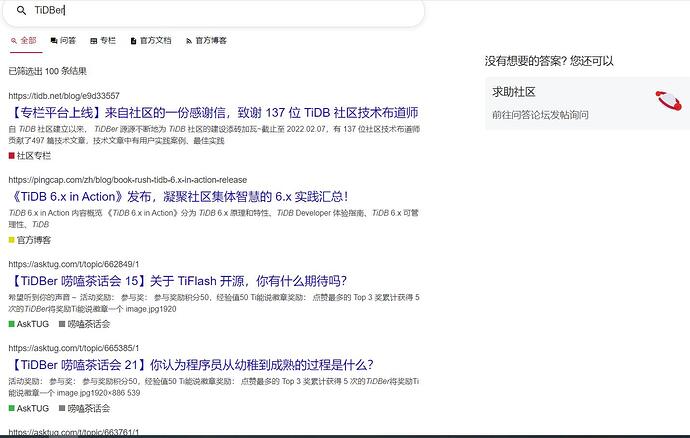This screenshot has width=690, height=438.
Task: Click URL asktug.com/t/topic/665385/1
Action: [73, 348]
